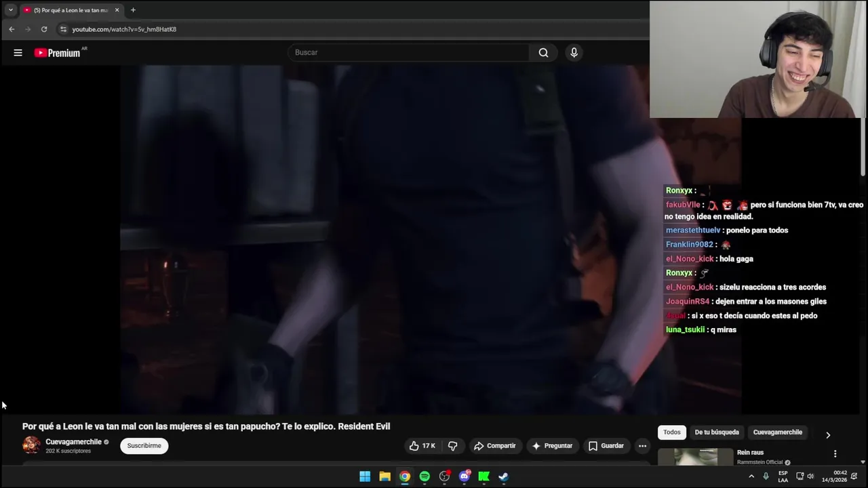Open Cuevagamerchile channel avatar
Viewport: 868px width, 488px height.
tap(31, 445)
